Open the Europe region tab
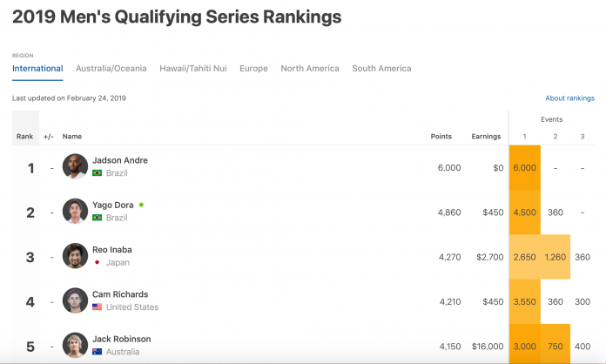 [x=253, y=69]
